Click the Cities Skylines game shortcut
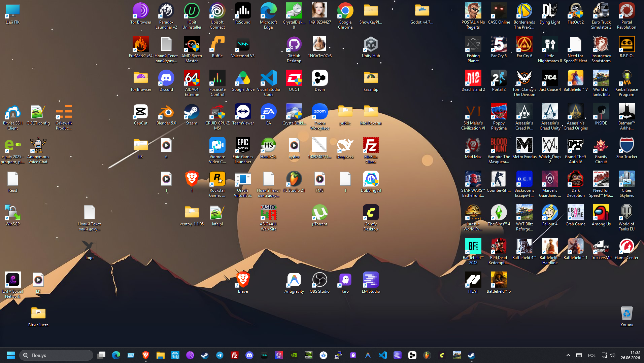The height and width of the screenshot is (363, 644). click(x=627, y=184)
